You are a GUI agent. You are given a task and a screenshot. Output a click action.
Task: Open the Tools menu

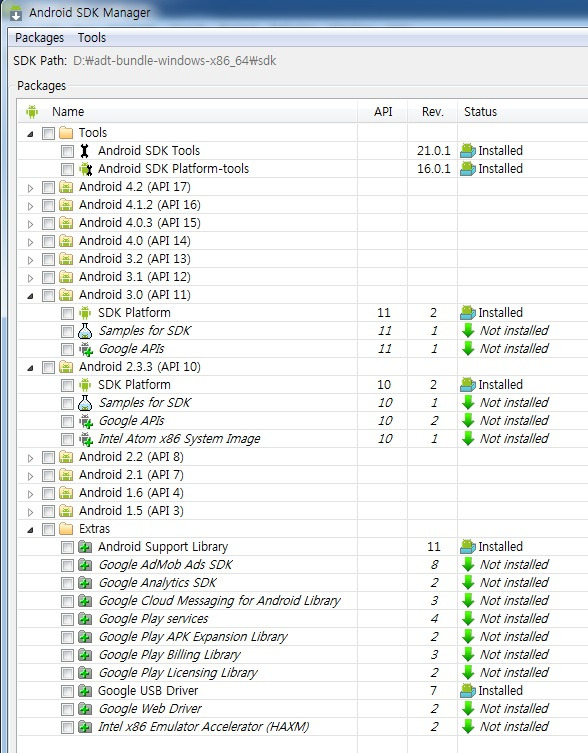92,37
